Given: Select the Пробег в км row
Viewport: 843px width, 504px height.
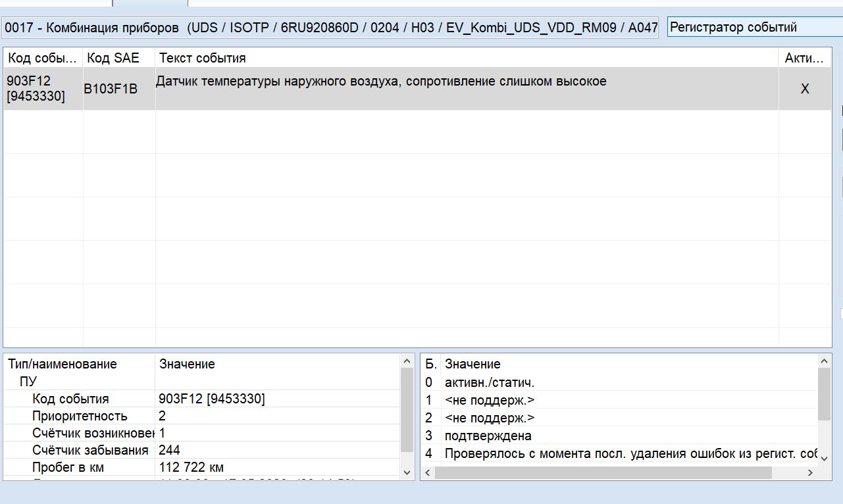Looking at the screenshot, I should click(x=68, y=467).
